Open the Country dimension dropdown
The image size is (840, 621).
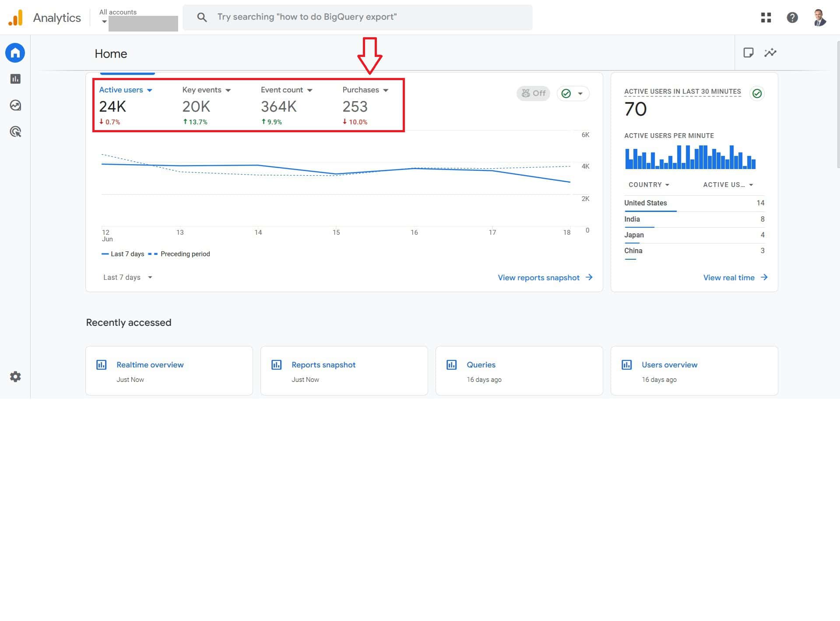[x=649, y=185]
